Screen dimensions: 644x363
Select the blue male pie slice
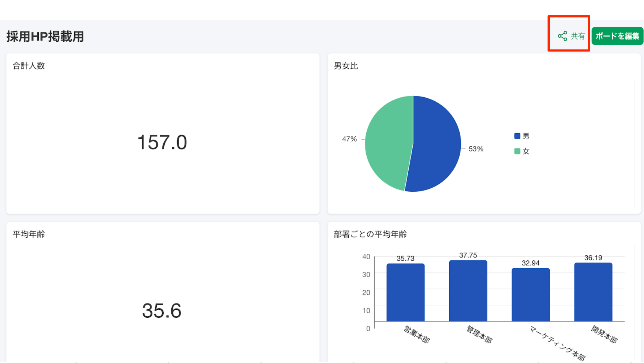437,146
